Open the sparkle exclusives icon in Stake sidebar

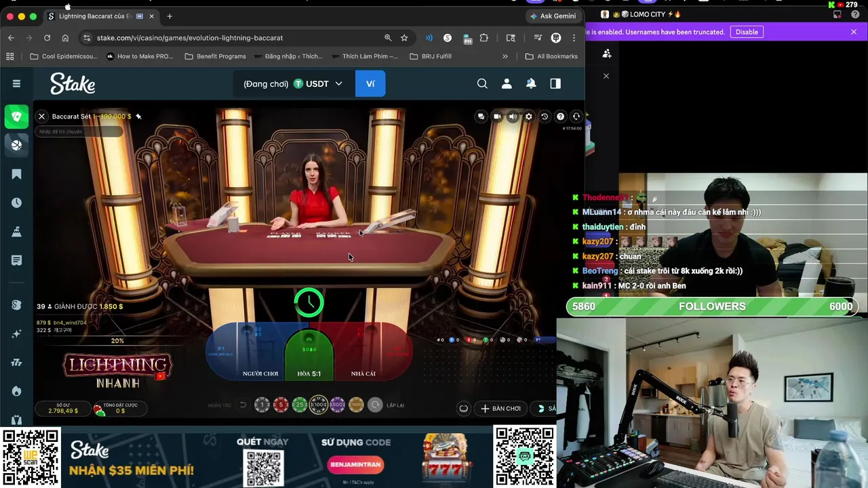point(16,333)
